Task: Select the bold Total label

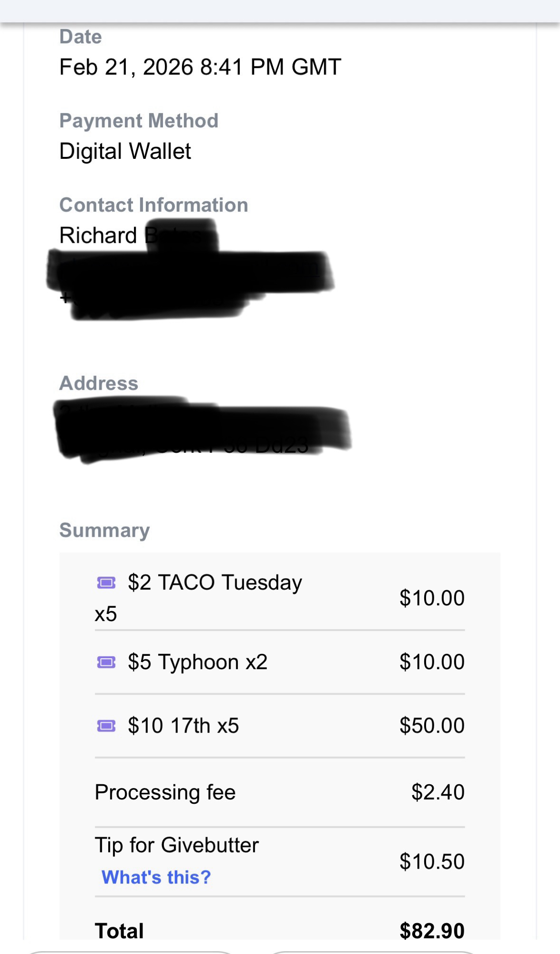Action: [x=119, y=931]
